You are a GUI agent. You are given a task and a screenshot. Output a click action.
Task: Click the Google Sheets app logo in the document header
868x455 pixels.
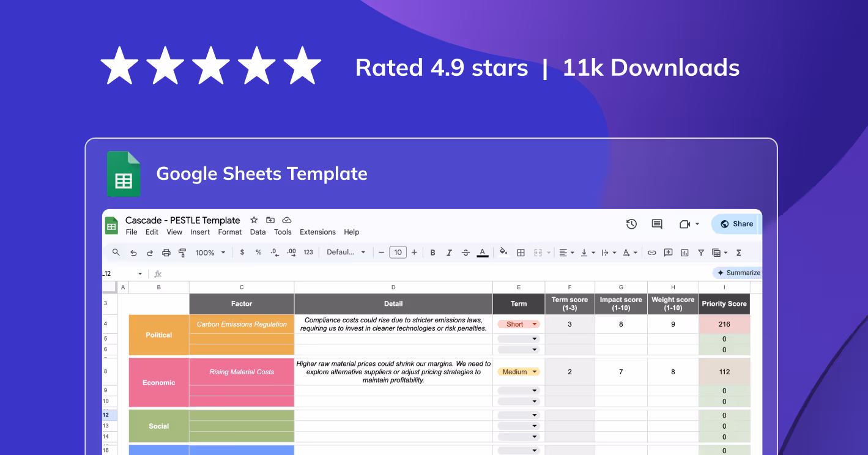coord(111,226)
